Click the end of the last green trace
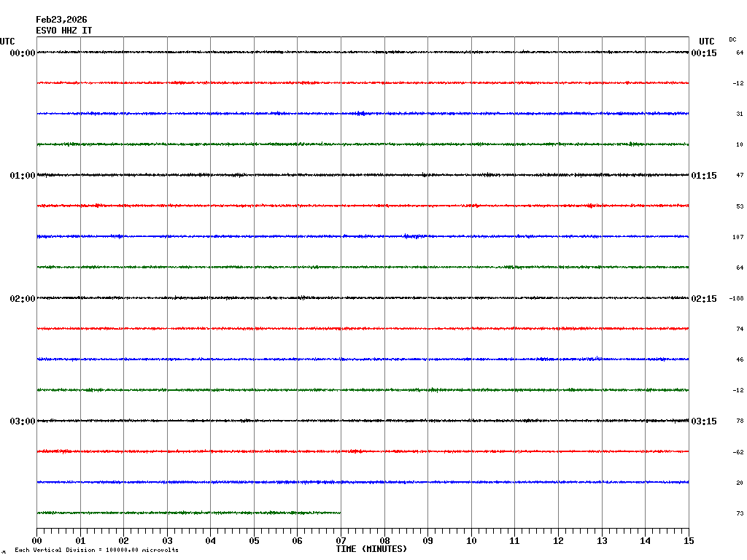The image size is (747, 560). pos(340,513)
